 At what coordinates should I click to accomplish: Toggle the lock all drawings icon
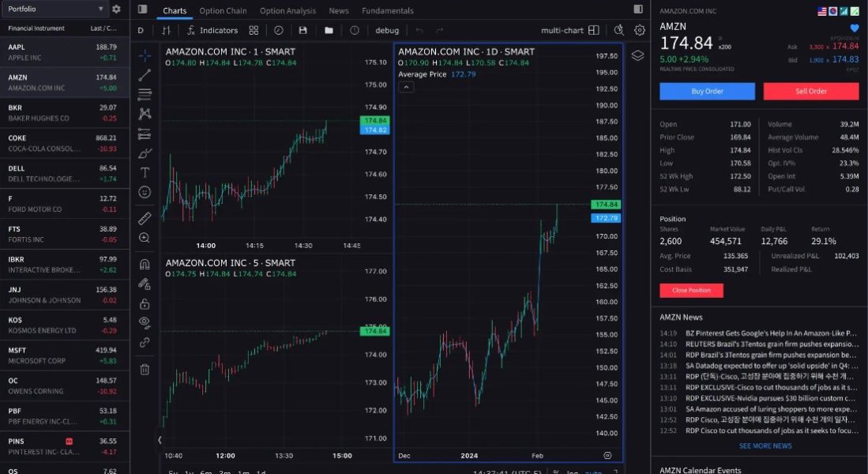[145, 303]
